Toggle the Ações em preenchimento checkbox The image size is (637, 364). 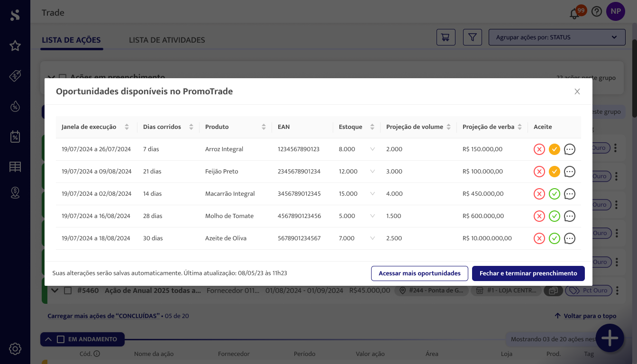(x=62, y=77)
